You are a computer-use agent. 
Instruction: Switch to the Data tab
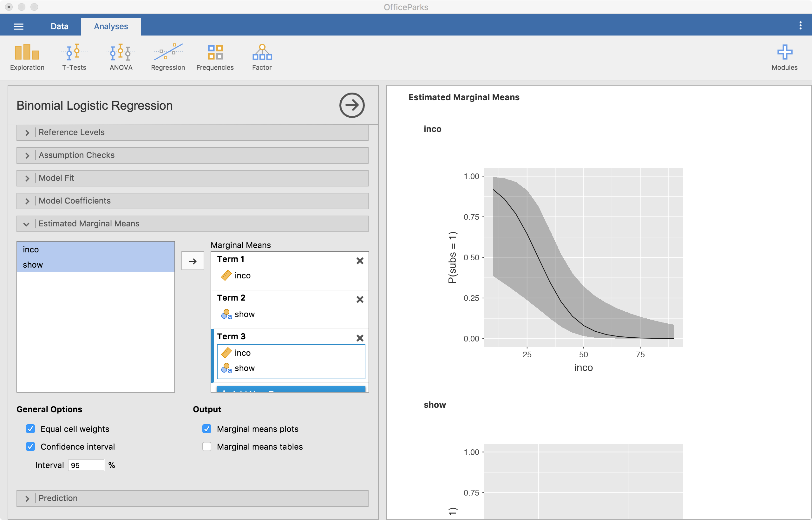click(x=59, y=26)
